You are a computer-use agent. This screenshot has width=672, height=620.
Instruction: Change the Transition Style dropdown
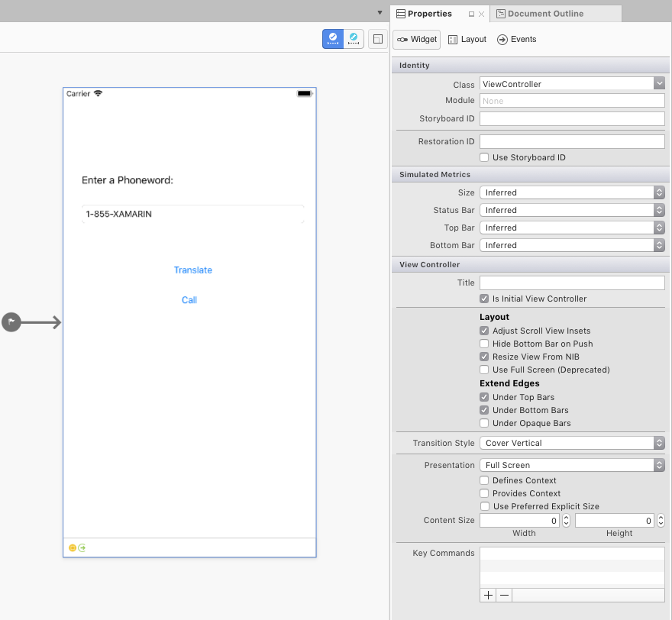point(658,443)
